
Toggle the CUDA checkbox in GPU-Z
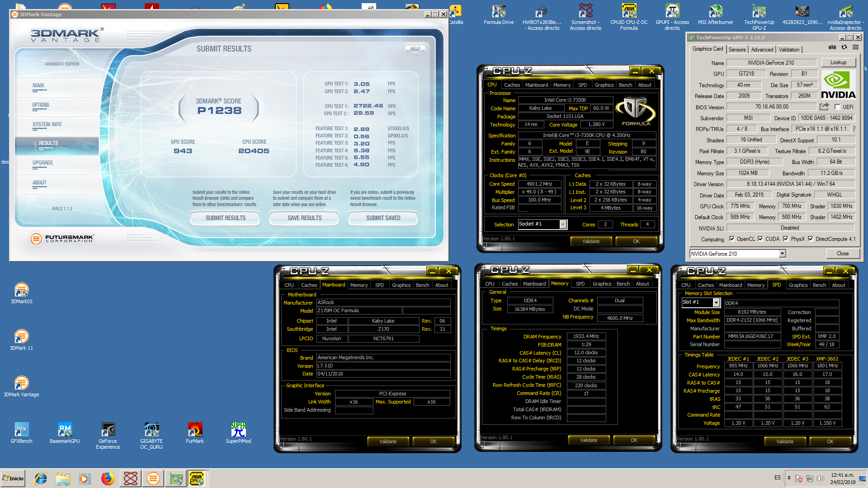point(761,239)
